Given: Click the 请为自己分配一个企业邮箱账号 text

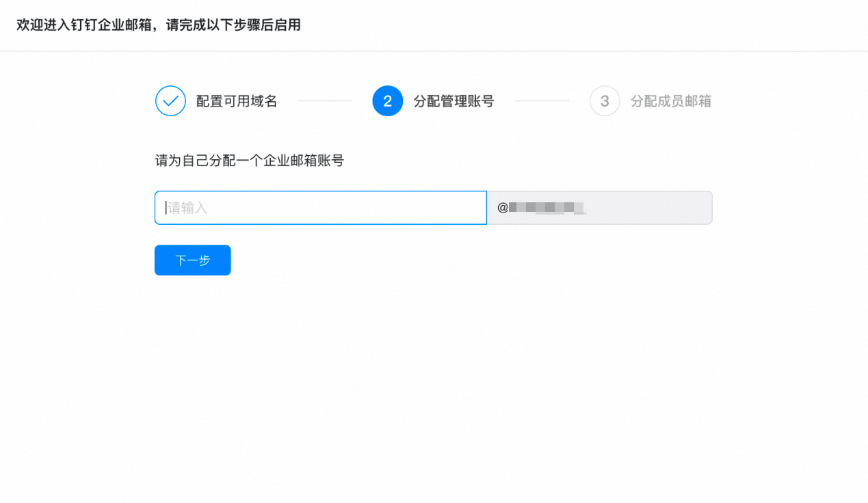Looking at the screenshot, I should click(x=250, y=161).
